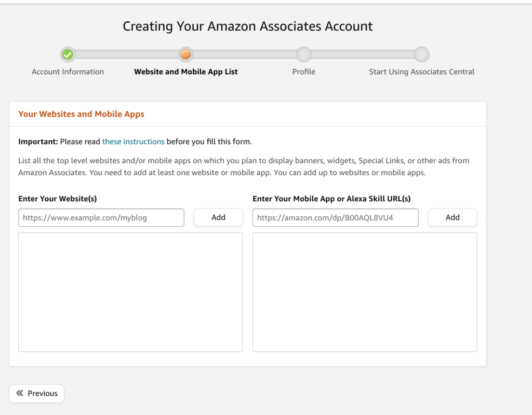Select the Start Using Associates Central label
The height and width of the screenshot is (415, 532).
pyautogui.click(x=421, y=72)
